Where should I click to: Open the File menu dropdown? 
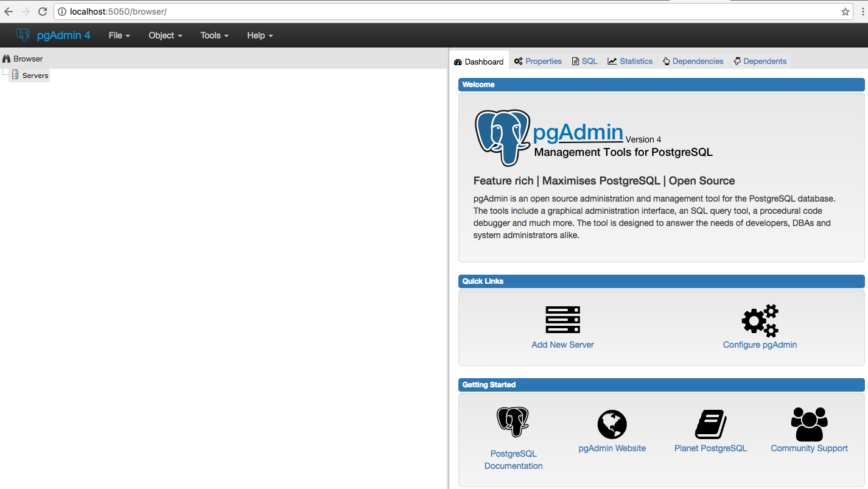119,35
